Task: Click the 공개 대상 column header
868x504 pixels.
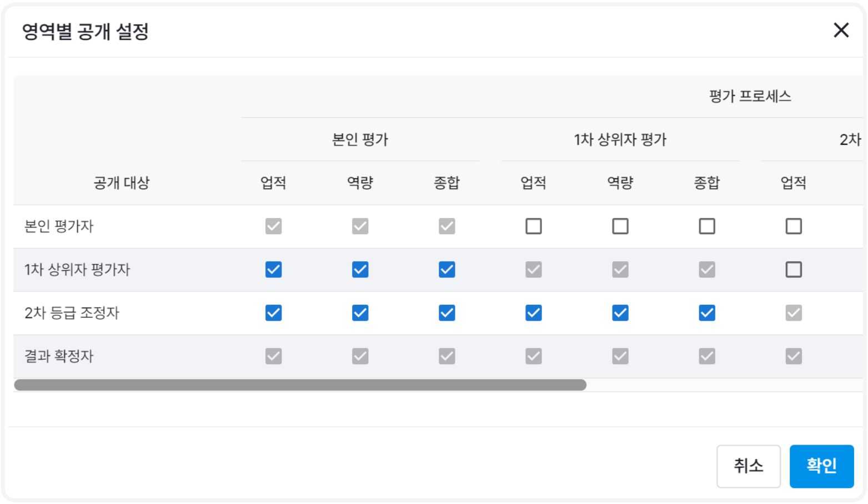Action: pos(122,183)
